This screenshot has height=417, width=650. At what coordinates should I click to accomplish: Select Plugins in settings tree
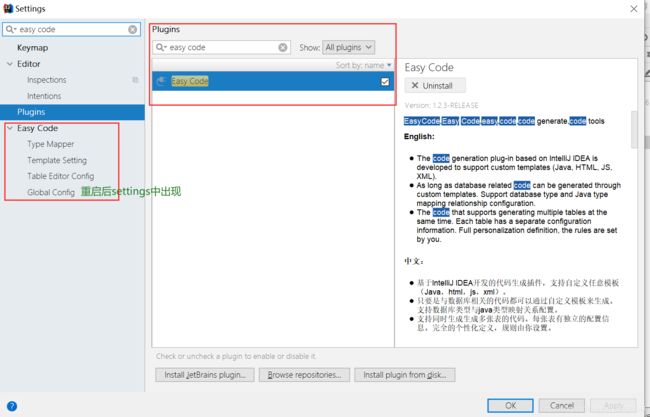pyautogui.click(x=72, y=112)
